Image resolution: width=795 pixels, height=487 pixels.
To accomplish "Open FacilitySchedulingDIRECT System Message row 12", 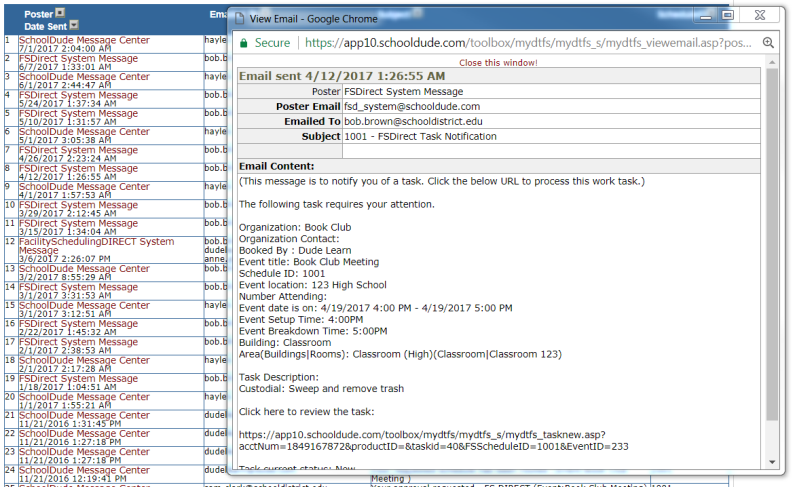I will 96,246.
